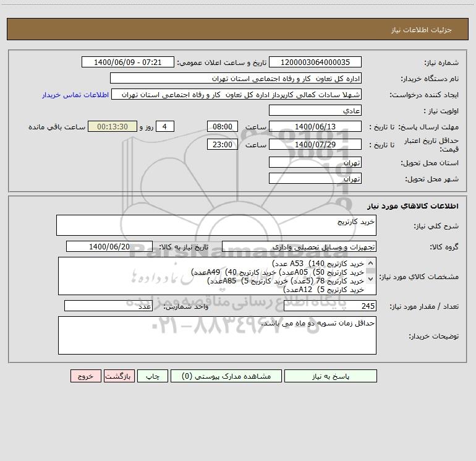476x461 pixels.
Task: Click the label تعداد / مقدار مورد نیاز
Action: click(x=424, y=306)
